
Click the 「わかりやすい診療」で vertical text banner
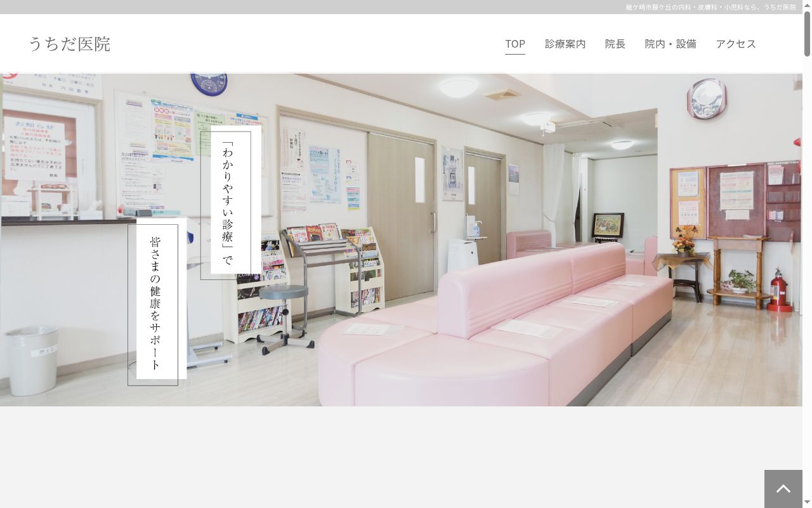click(x=231, y=202)
